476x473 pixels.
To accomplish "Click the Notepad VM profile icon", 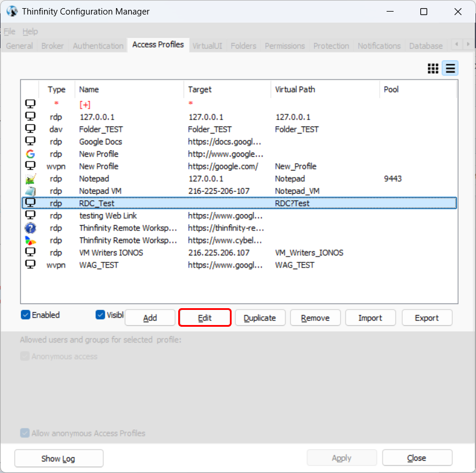I will [30, 191].
